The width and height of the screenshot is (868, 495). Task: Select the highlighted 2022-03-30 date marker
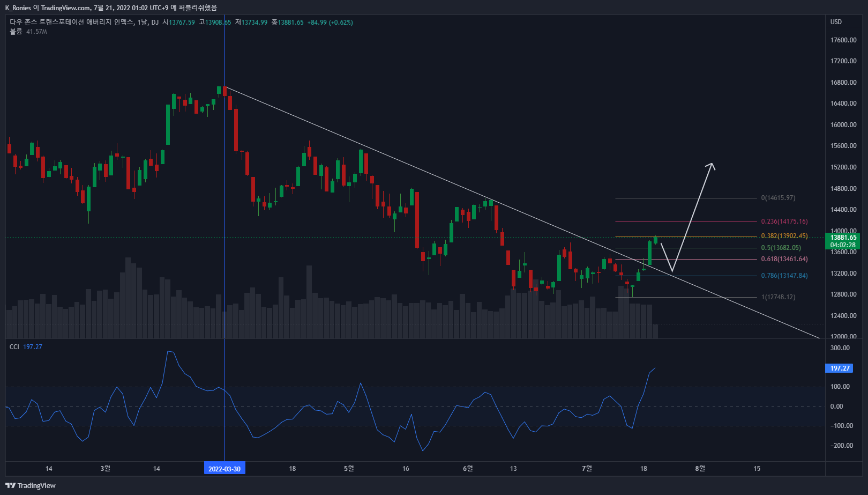[225, 469]
